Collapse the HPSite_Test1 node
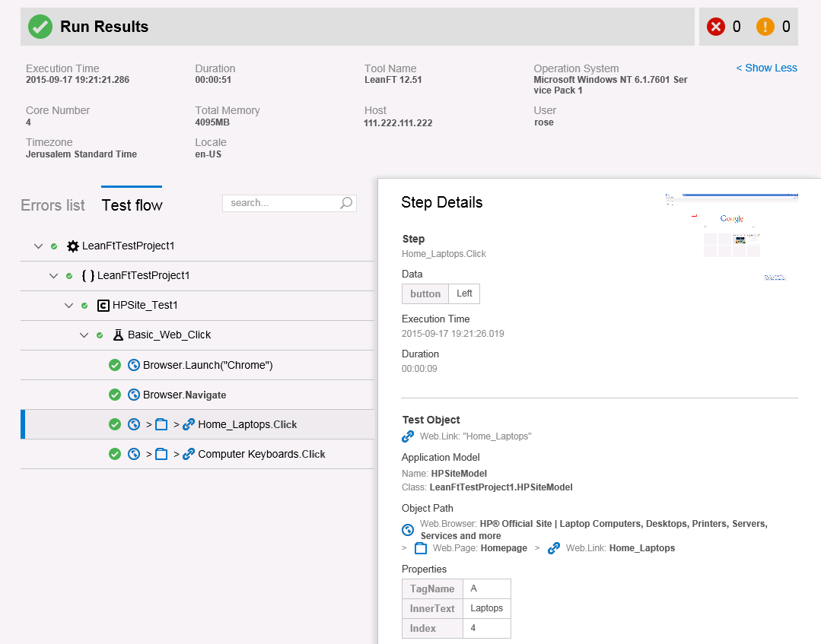The image size is (821, 644). tap(68, 306)
